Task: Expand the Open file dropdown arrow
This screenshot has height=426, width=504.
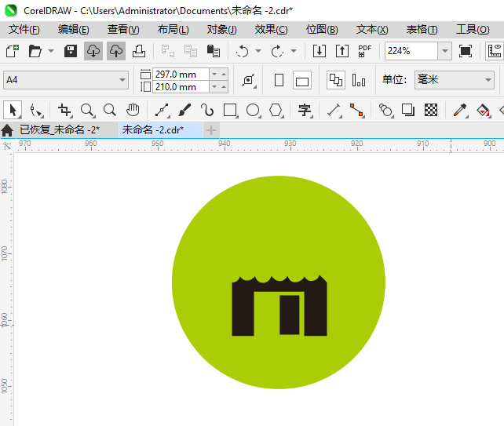Action: point(51,51)
